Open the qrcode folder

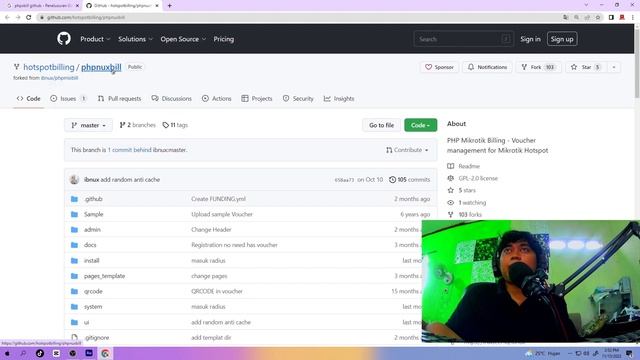click(93, 291)
